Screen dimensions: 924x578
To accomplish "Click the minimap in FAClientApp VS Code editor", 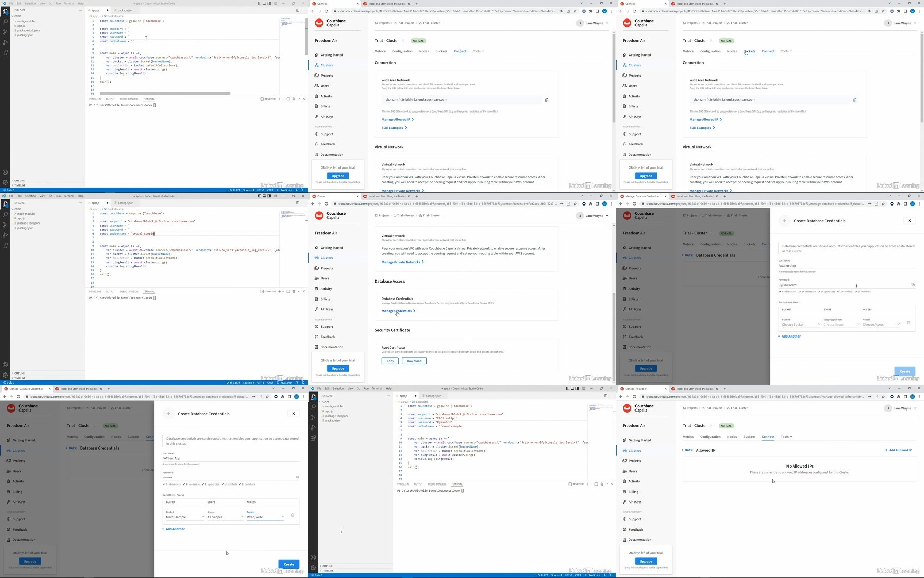I will [x=601, y=408].
